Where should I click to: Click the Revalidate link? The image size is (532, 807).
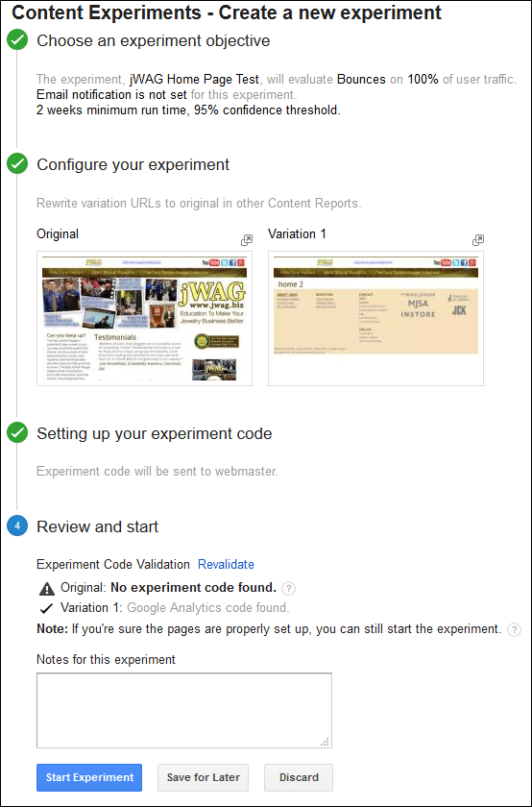point(226,565)
